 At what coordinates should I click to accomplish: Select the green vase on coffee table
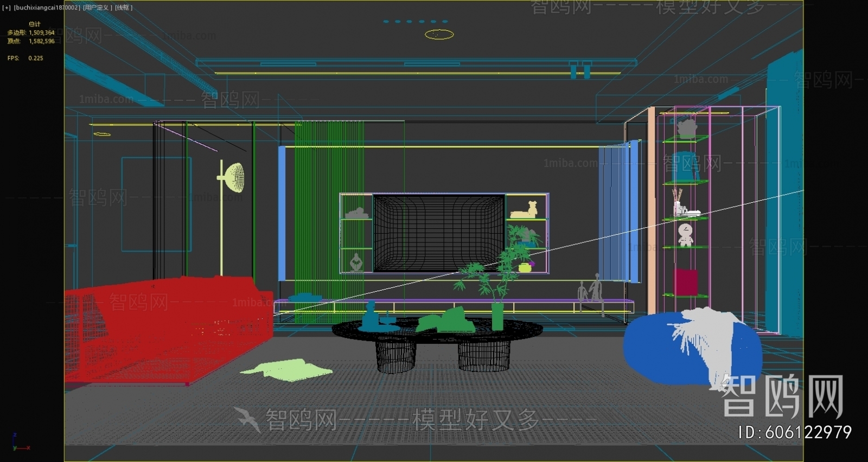click(497, 317)
